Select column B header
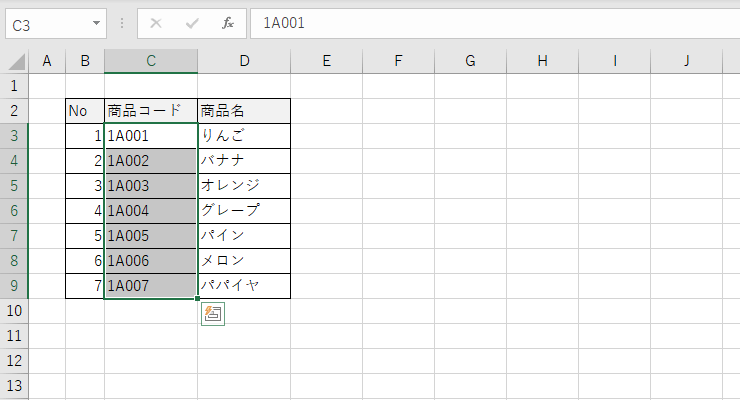The width and height of the screenshot is (740, 400). pyautogui.click(x=85, y=61)
